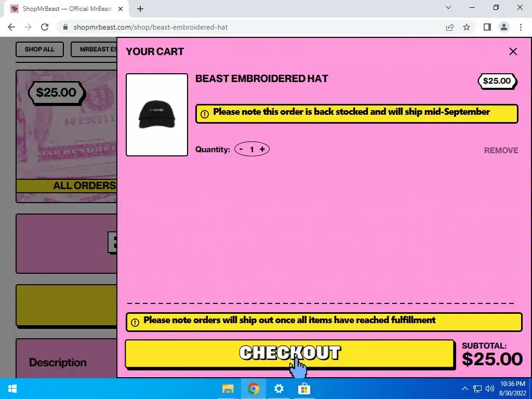The height and width of the screenshot is (399, 532).
Task: Open the hat thumbnail in the cart
Action: pos(157,115)
